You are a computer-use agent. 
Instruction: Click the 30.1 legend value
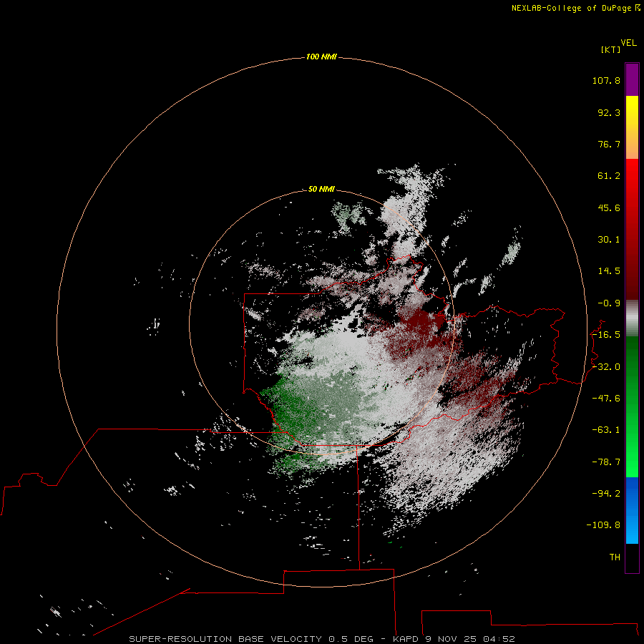(609, 240)
